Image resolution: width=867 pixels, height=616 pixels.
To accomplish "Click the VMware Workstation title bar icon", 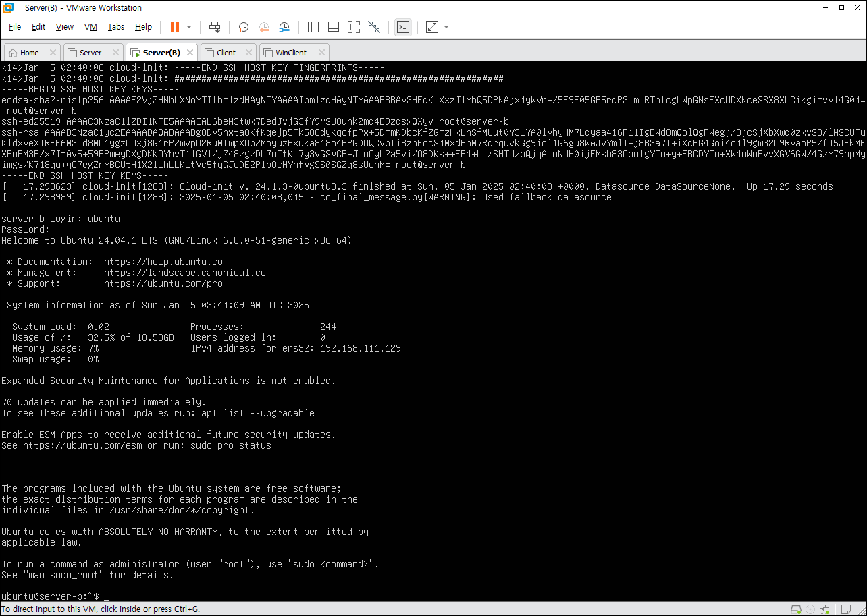I will (x=9, y=8).
